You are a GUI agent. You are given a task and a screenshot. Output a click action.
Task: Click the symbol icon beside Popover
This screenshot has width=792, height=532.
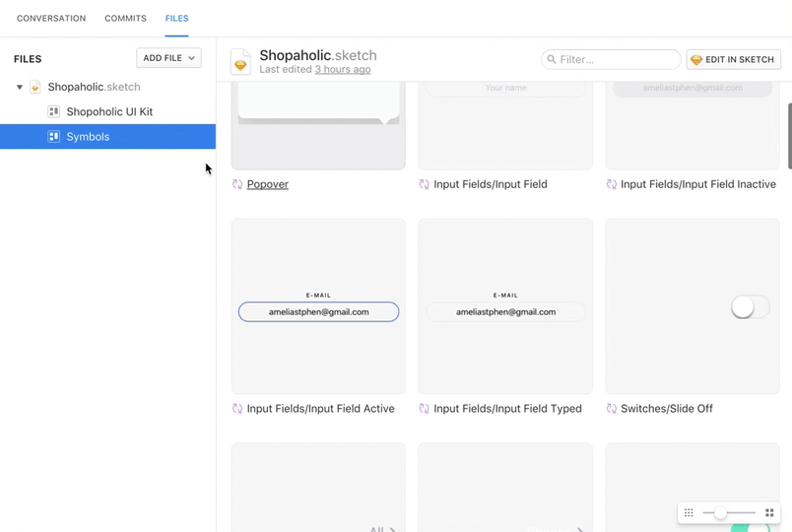click(237, 184)
